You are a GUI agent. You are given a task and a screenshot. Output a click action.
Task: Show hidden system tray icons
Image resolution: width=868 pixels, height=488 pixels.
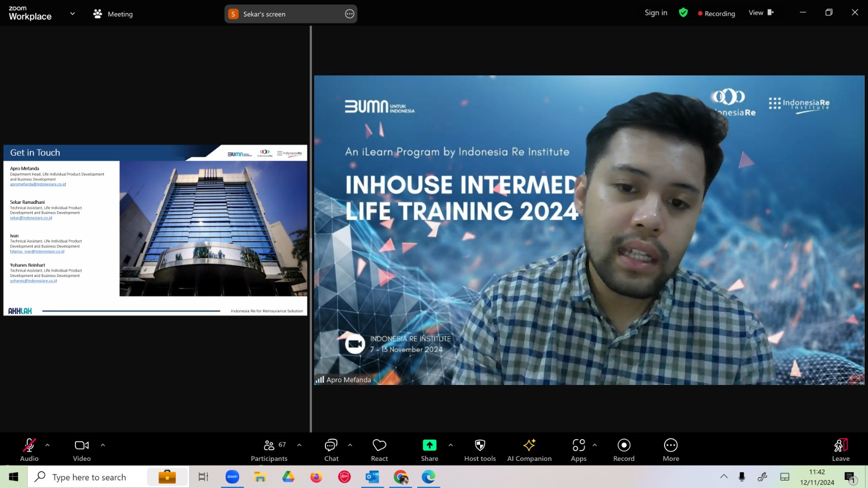point(724,477)
